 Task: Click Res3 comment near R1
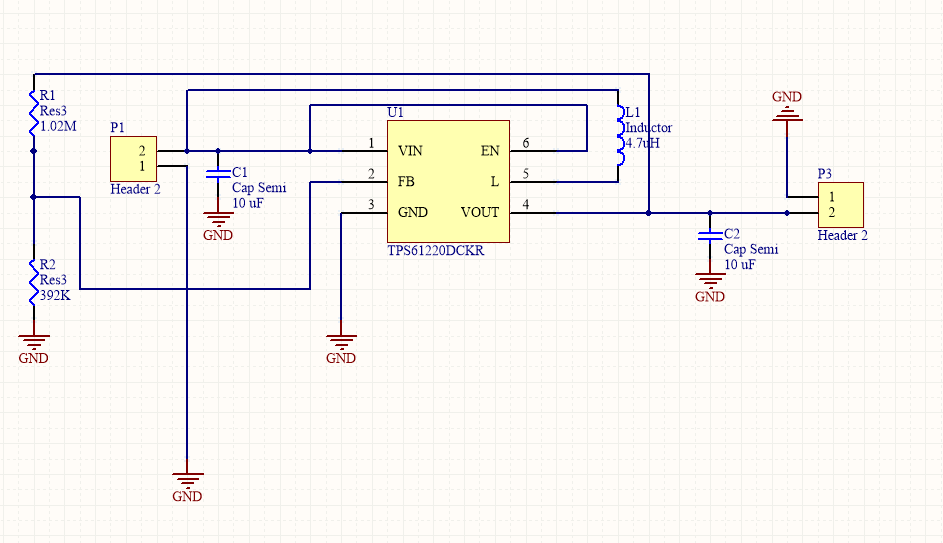coord(53,111)
